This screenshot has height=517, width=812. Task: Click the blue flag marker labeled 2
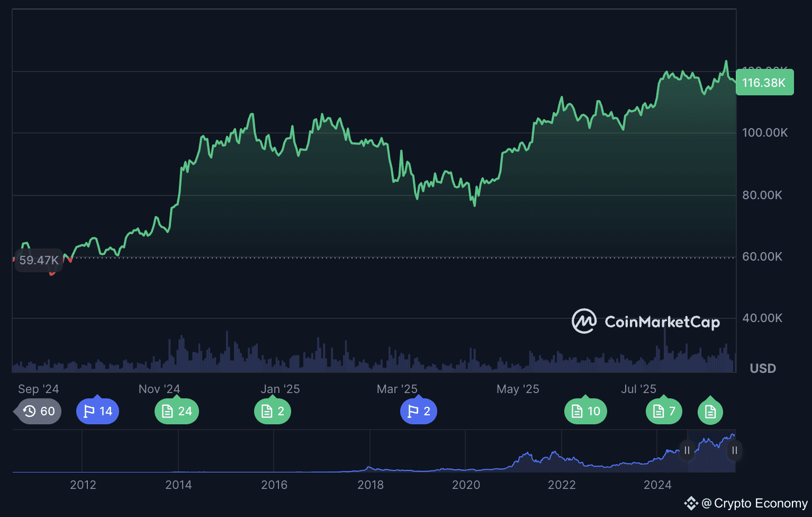(x=419, y=411)
